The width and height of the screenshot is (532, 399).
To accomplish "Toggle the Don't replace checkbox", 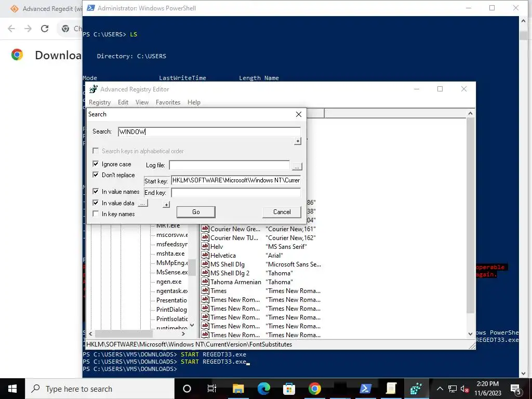I will [96, 175].
